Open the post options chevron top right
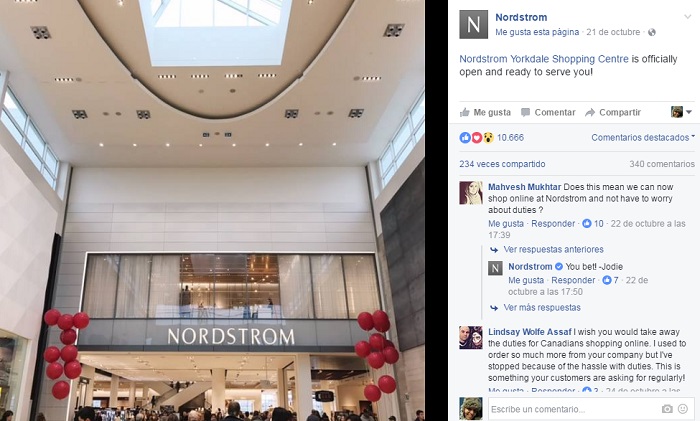Screen dimensions: 700x421 click(x=688, y=17)
